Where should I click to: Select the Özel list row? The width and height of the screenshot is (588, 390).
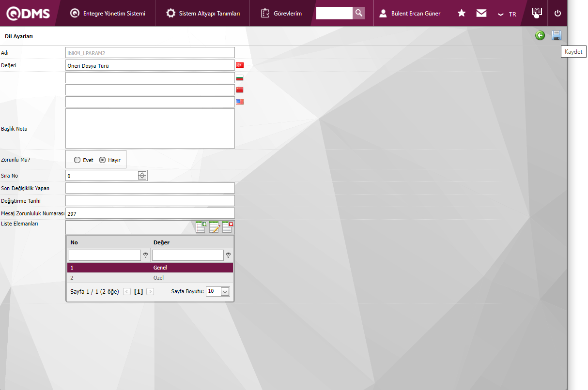(150, 278)
